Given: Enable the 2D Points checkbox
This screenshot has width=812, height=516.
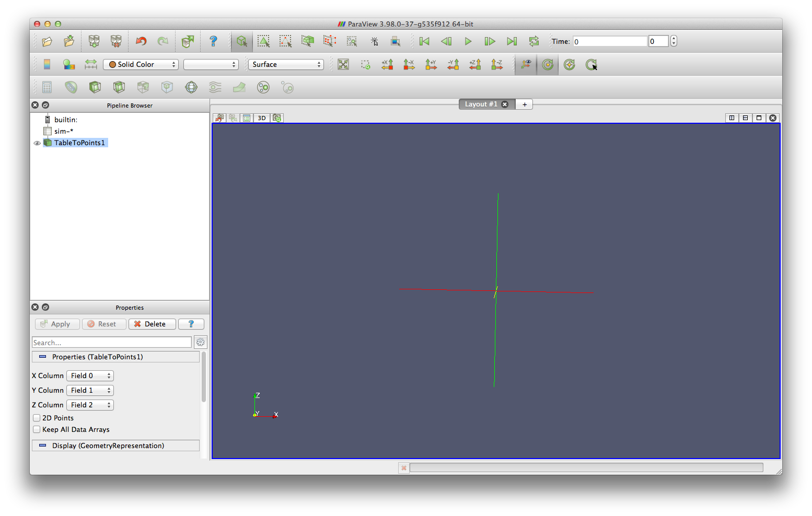Looking at the screenshot, I should [37, 418].
